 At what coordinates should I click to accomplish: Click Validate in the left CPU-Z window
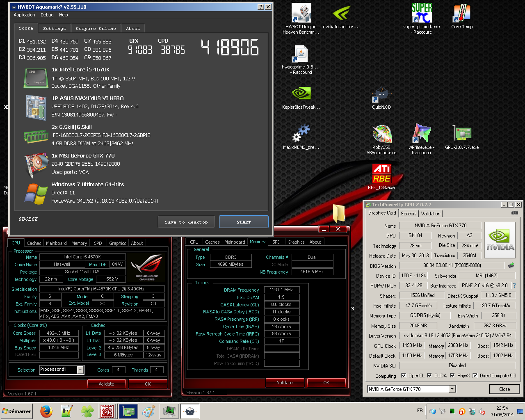[106, 384]
